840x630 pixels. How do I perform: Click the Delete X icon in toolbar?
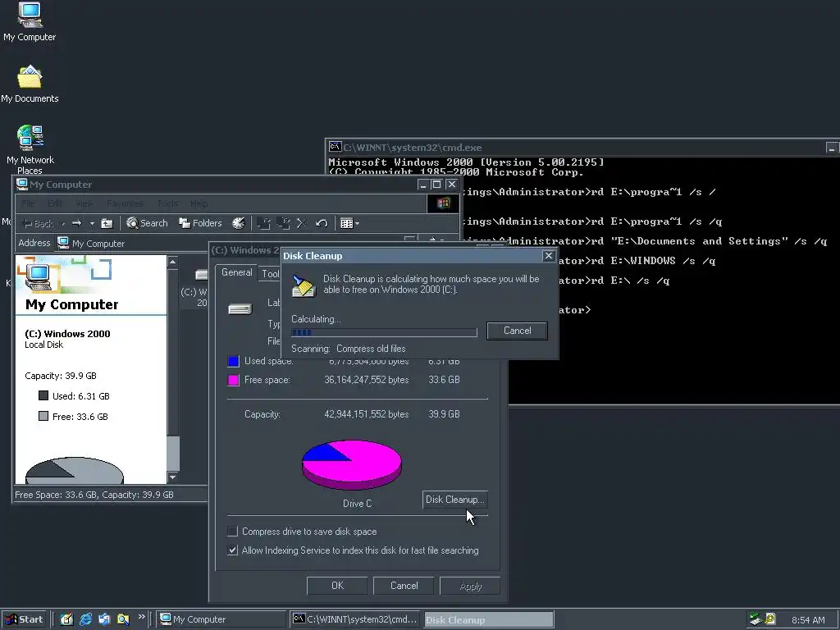(x=302, y=223)
